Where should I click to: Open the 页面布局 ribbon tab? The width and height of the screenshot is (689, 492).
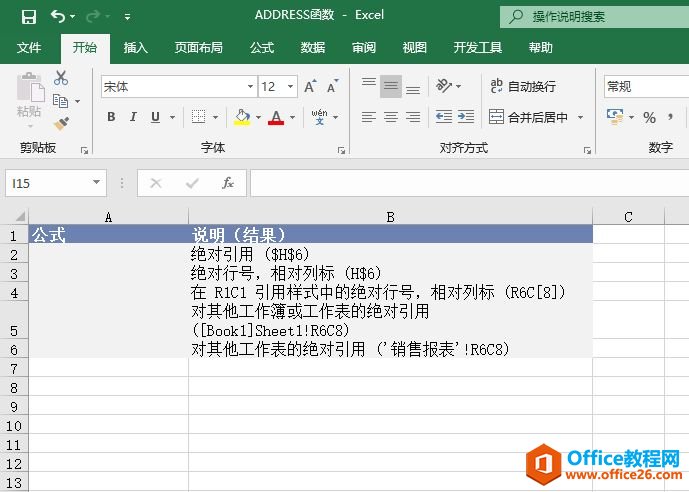point(199,47)
